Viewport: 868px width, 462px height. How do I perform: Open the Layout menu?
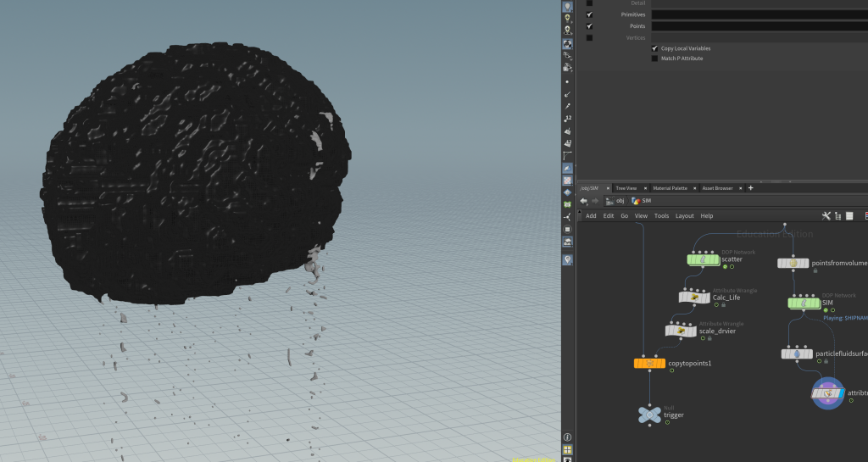click(684, 216)
